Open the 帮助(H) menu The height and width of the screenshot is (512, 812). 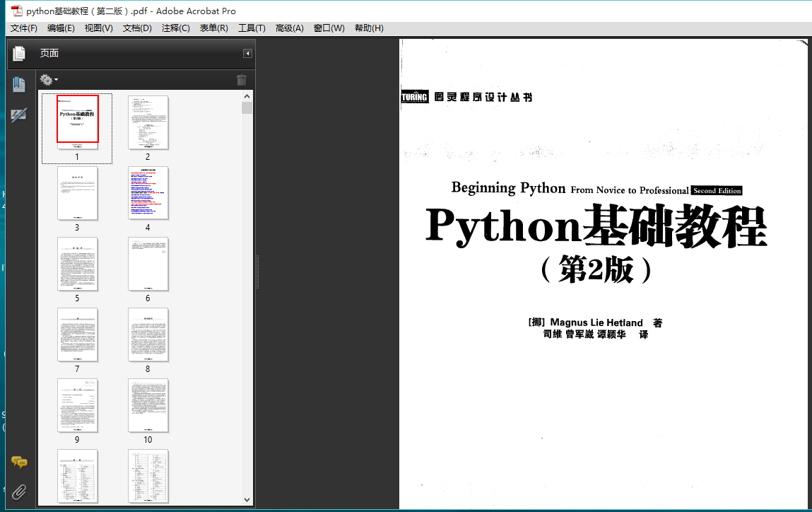click(369, 28)
